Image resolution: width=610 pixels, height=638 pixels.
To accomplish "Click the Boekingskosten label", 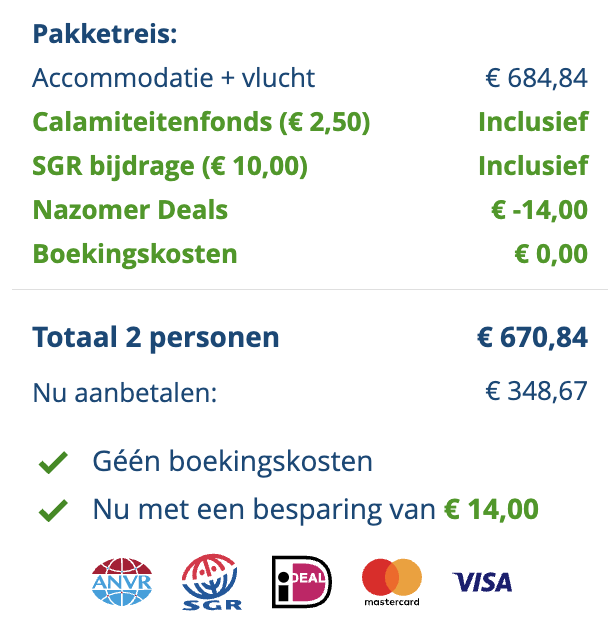I will [135, 254].
